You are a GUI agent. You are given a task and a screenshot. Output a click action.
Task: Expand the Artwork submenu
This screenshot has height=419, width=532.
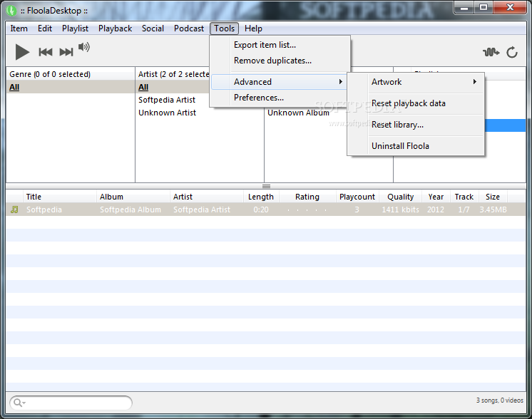point(416,82)
